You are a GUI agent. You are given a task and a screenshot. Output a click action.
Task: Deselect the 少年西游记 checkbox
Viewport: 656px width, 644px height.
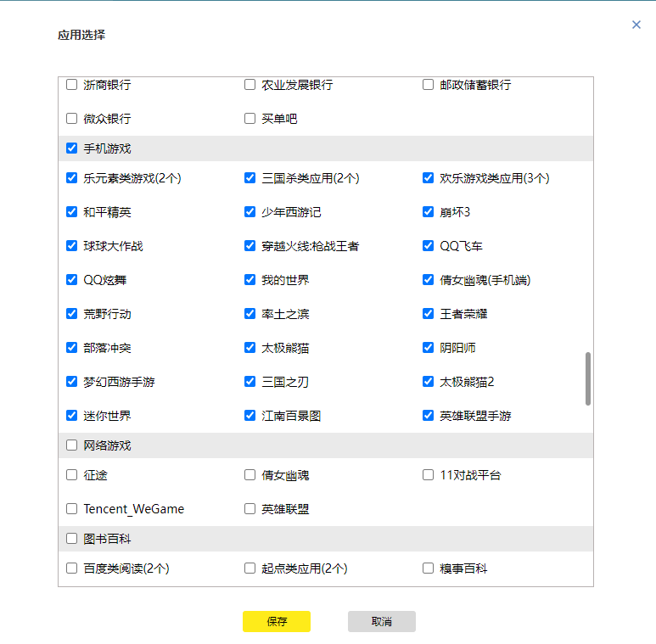click(x=250, y=211)
